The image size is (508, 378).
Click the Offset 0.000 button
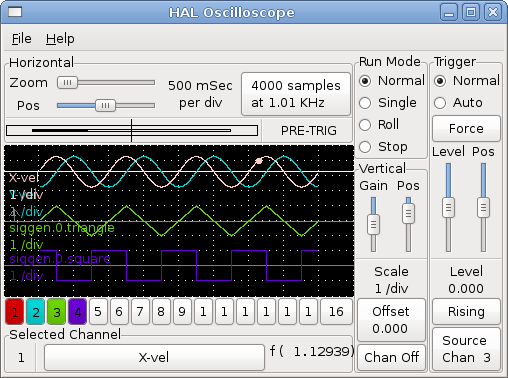tap(391, 320)
